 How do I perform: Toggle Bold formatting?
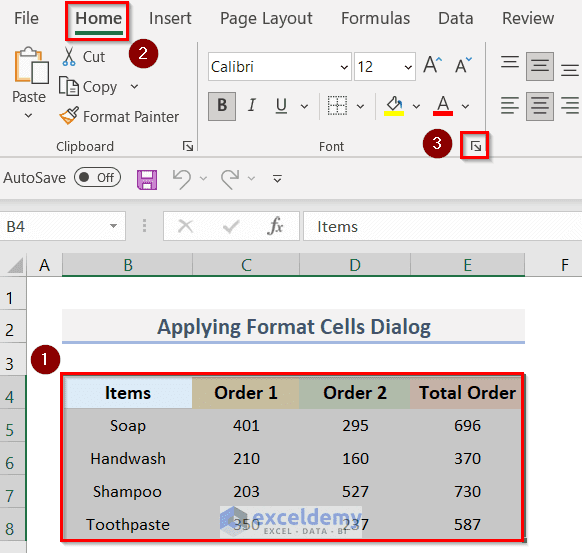[x=222, y=106]
